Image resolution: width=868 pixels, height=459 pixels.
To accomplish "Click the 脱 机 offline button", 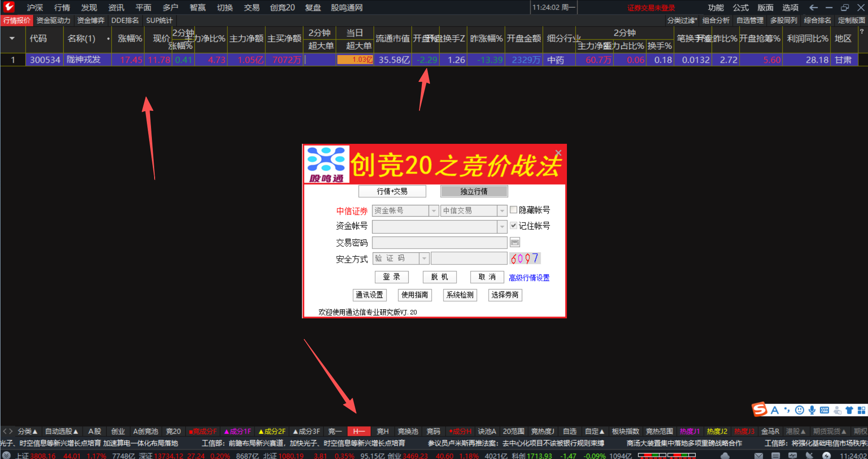I will pos(439,277).
